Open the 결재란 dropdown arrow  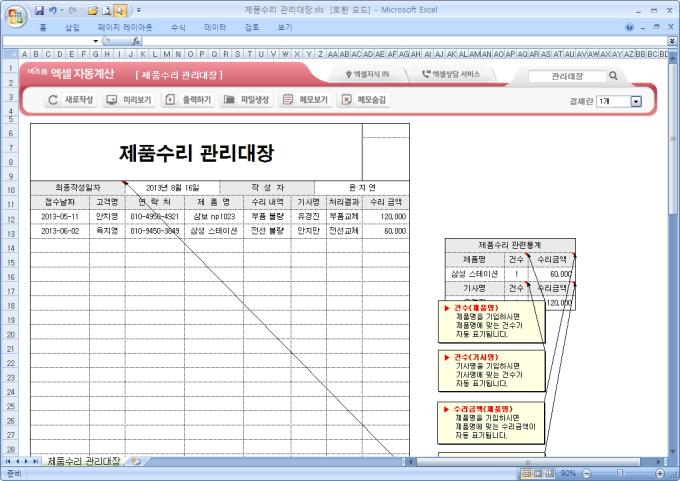coord(636,101)
